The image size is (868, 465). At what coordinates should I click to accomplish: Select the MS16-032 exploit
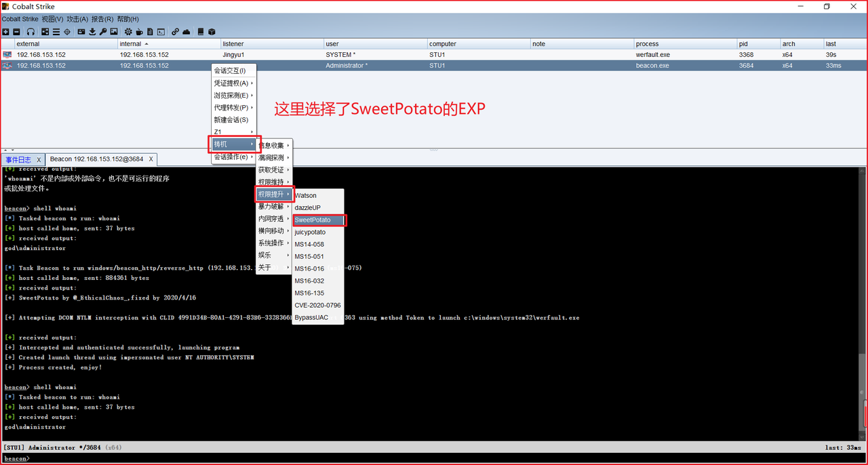click(318, 281)
